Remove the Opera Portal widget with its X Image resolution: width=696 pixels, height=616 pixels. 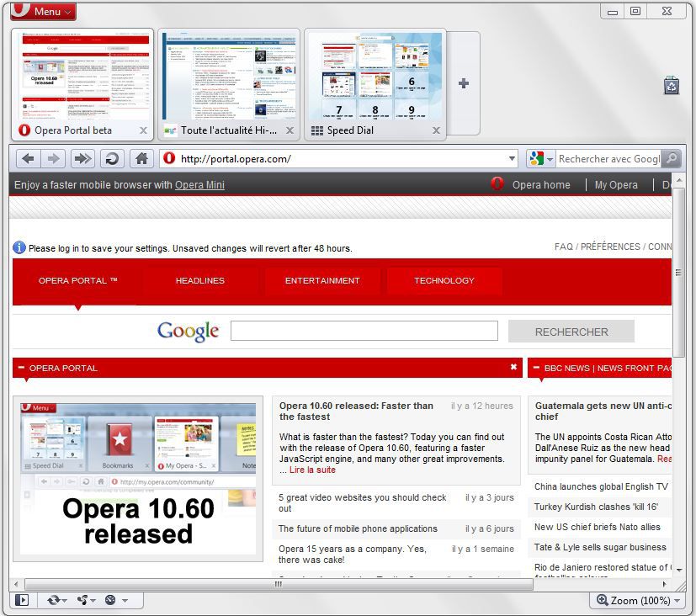pyautogui.click(x=513, y=367)
